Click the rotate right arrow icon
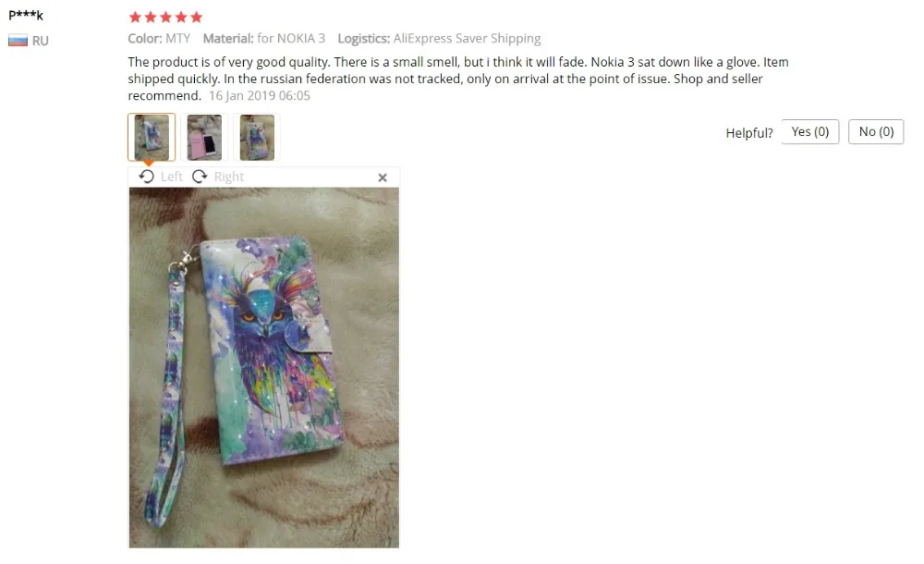 click(x=200, y=177)
